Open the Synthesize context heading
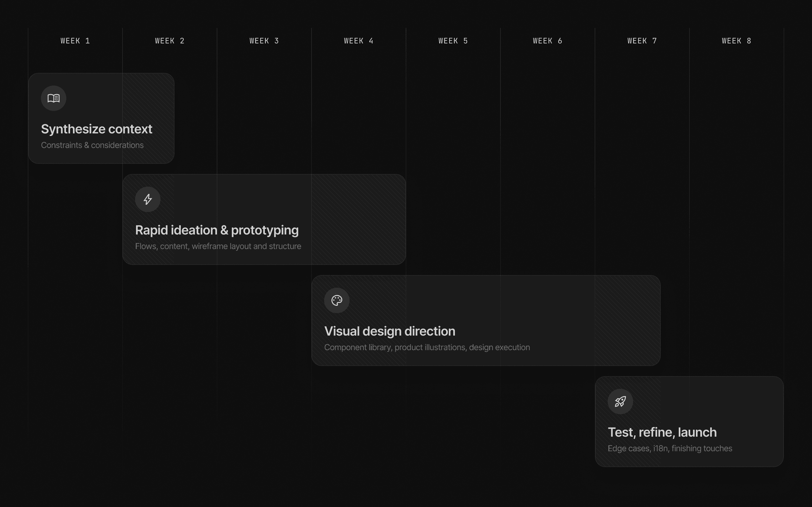Screen dimensions: 812x507 (x=97, y=129)
